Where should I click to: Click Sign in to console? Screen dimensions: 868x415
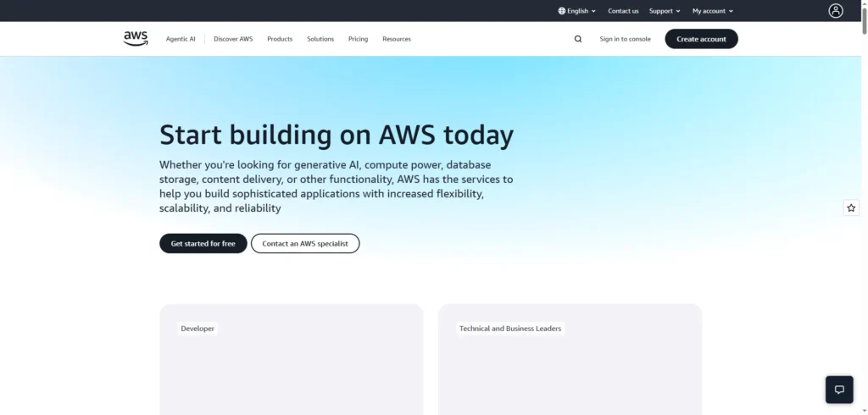click(x=625, y=39)
